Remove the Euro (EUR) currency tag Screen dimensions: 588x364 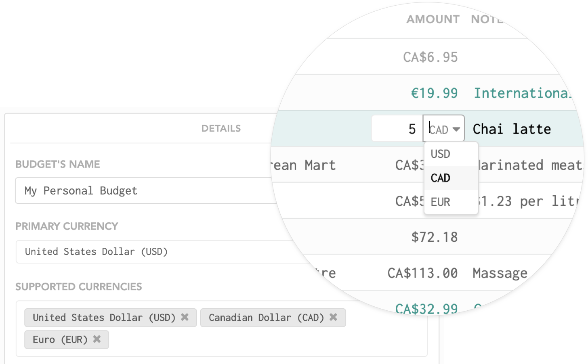pos(97,339)
